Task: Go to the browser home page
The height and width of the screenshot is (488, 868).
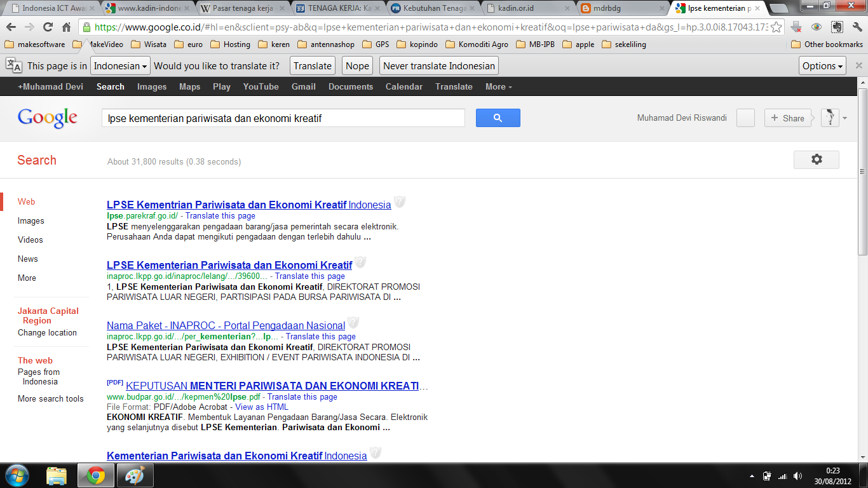Action: 66,27
